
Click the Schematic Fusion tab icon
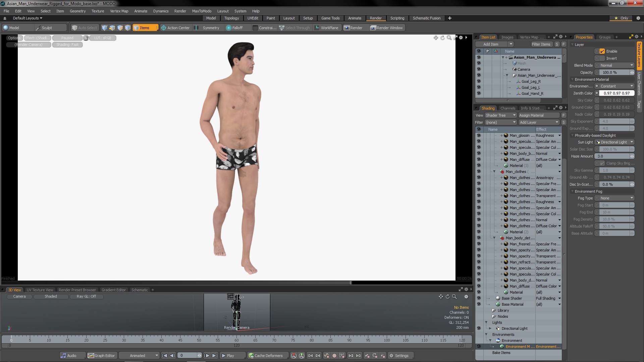(x=427, y=18)
